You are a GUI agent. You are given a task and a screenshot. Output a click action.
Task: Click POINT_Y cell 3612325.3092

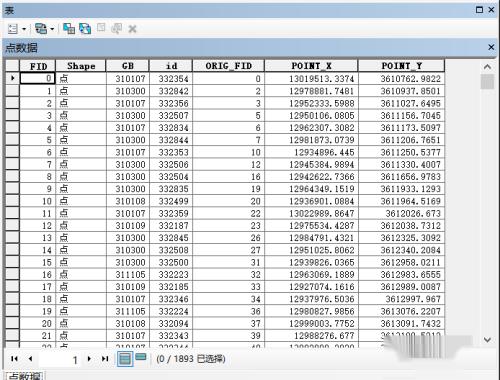click(401, 238)
